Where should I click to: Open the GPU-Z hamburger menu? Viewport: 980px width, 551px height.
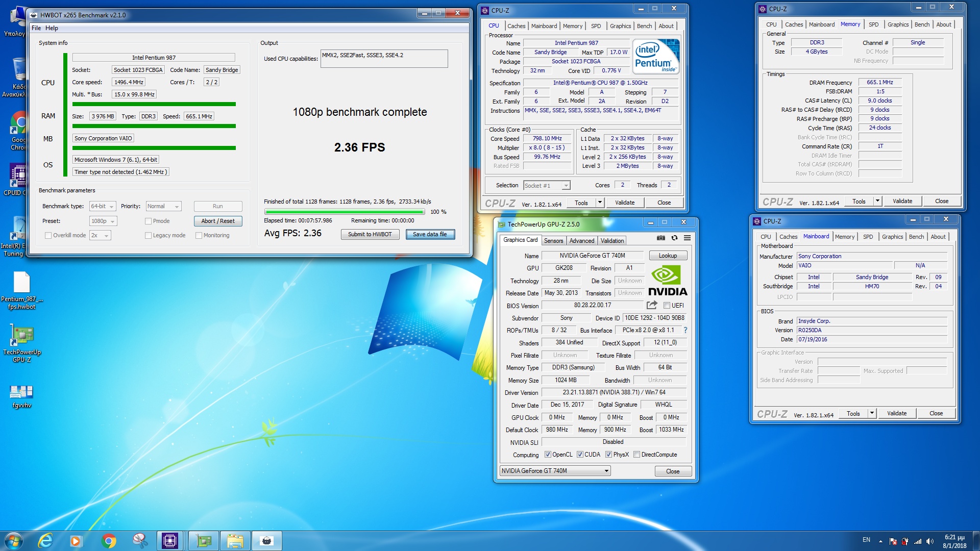tap(687, 238)
